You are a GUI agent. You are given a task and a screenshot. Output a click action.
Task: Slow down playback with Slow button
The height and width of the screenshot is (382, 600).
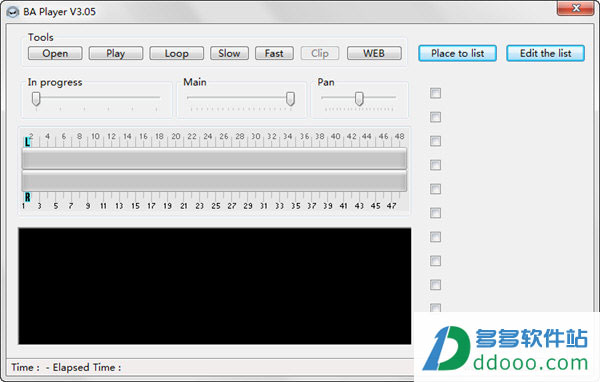pyautogui.click(x=229, y=53)
